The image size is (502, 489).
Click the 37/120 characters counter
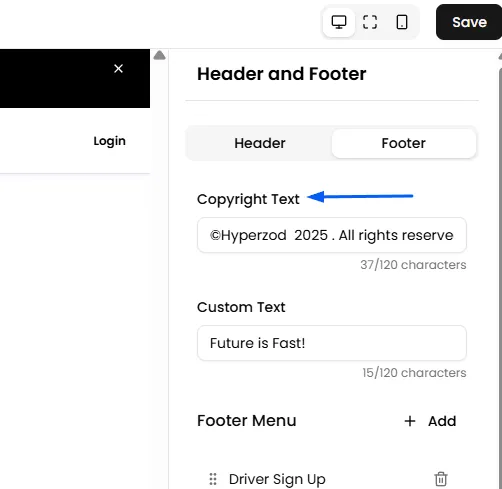coord(413,265)
